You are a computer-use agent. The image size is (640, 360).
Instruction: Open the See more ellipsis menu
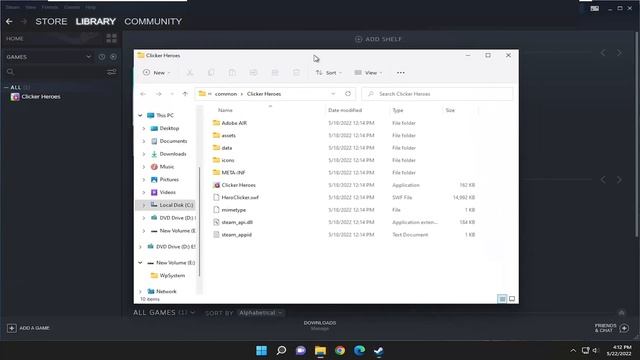pos(401,73)
